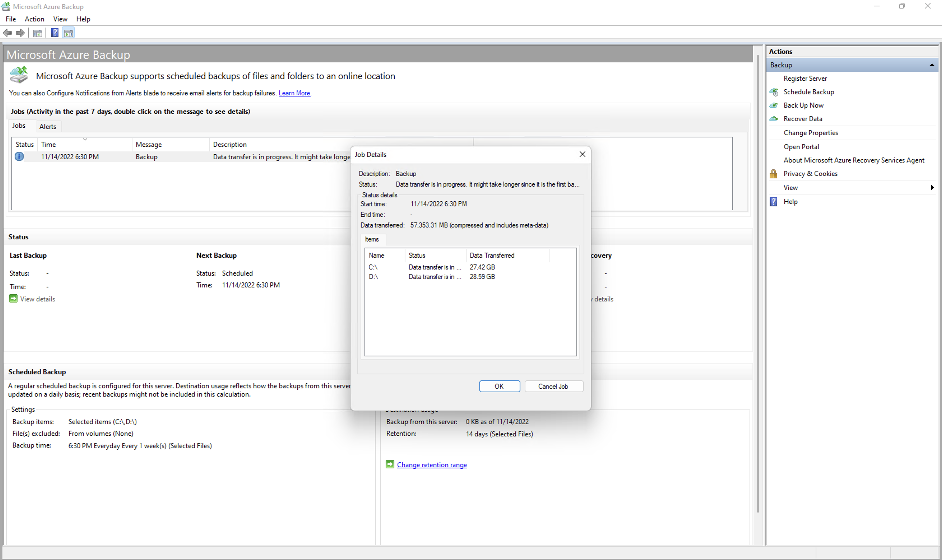This screenshot has height=560, width=942.
Task: Click the blue info status icon of backup job
Action: (x=19, y=157)
